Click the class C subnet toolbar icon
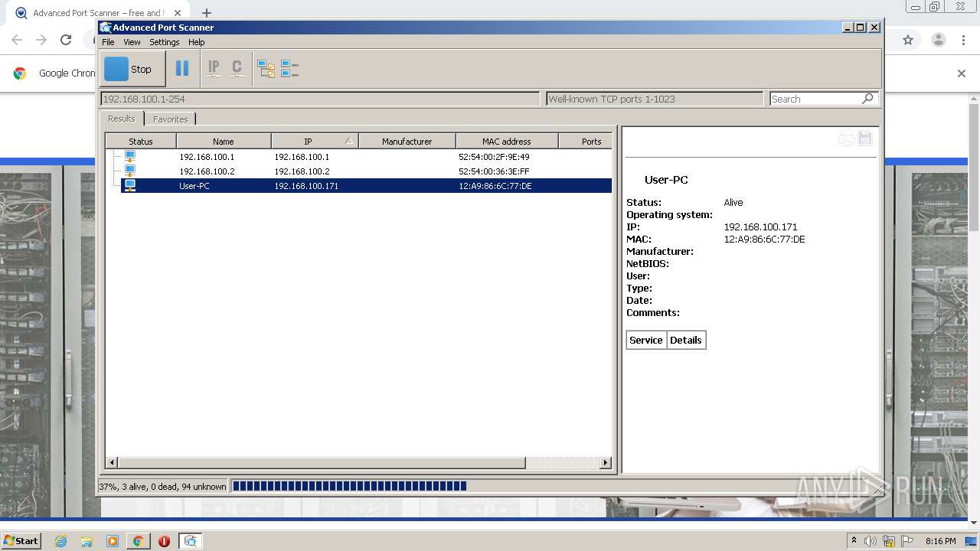 point(237,69)
